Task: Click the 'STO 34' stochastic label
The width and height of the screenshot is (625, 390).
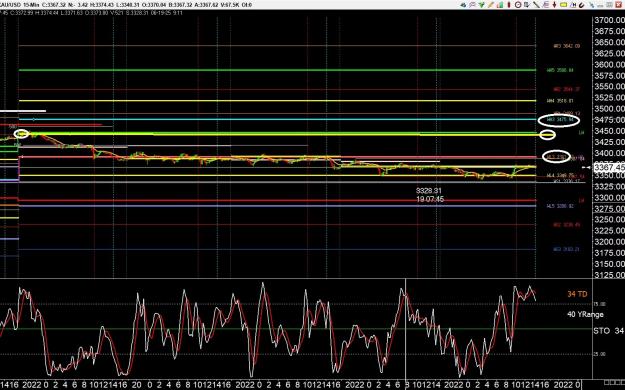Action: click(x=609, y=331)
